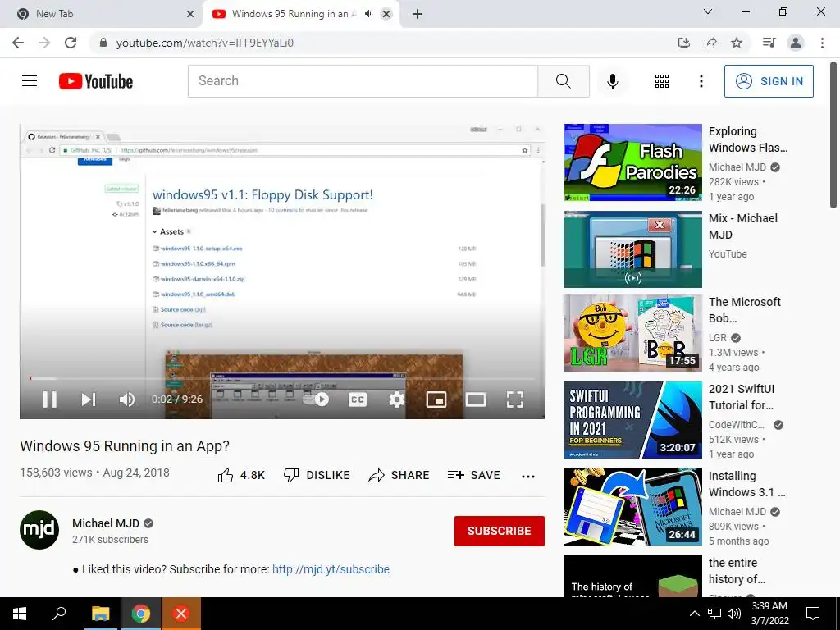This screenshot has height=630, width=840.
Task: Like the video with thumbs up
Action: 241,475
